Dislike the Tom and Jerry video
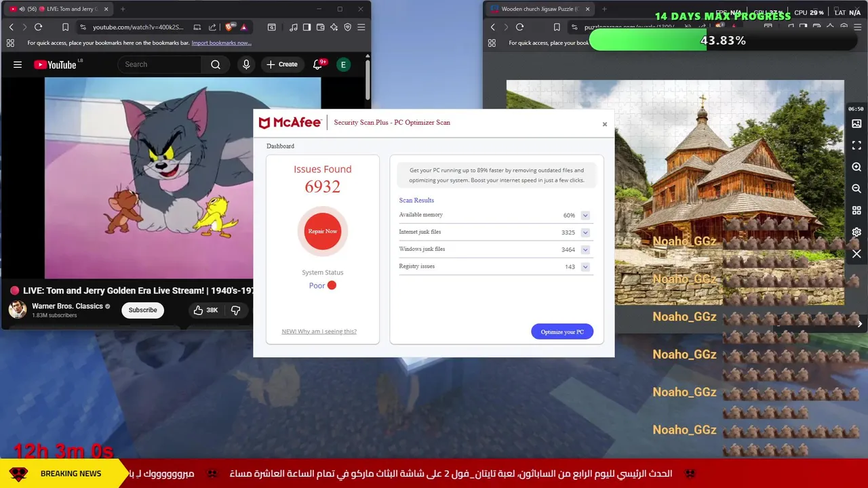Screen dimensions: 868x488 (235, 310)
